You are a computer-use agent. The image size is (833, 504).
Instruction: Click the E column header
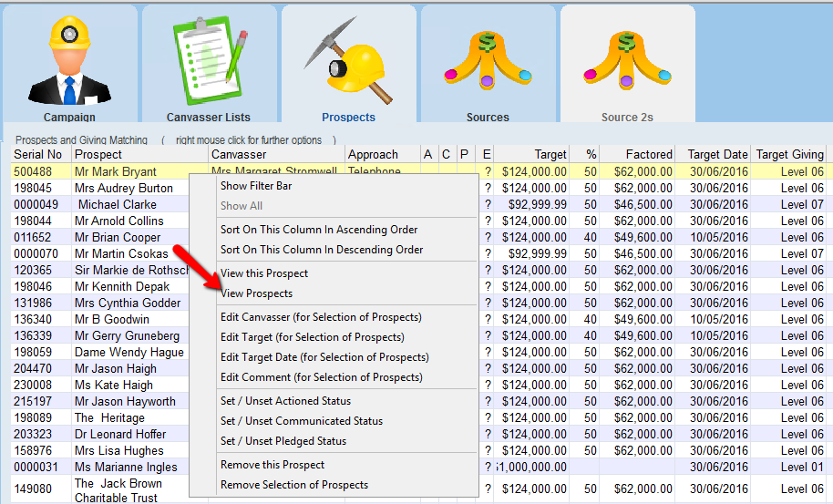[x=487, y=155]
